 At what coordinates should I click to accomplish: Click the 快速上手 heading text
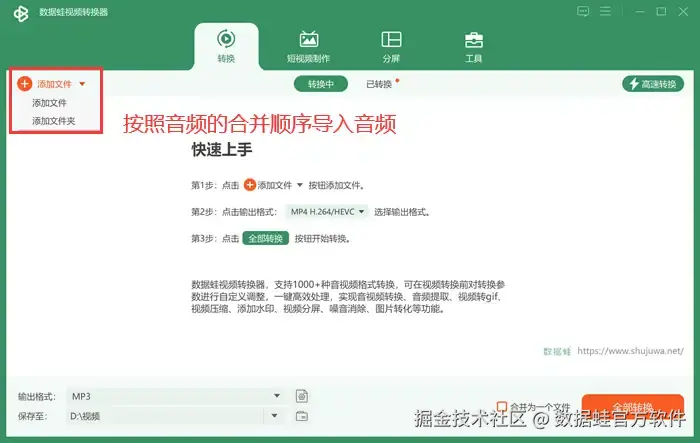[222, 150]
